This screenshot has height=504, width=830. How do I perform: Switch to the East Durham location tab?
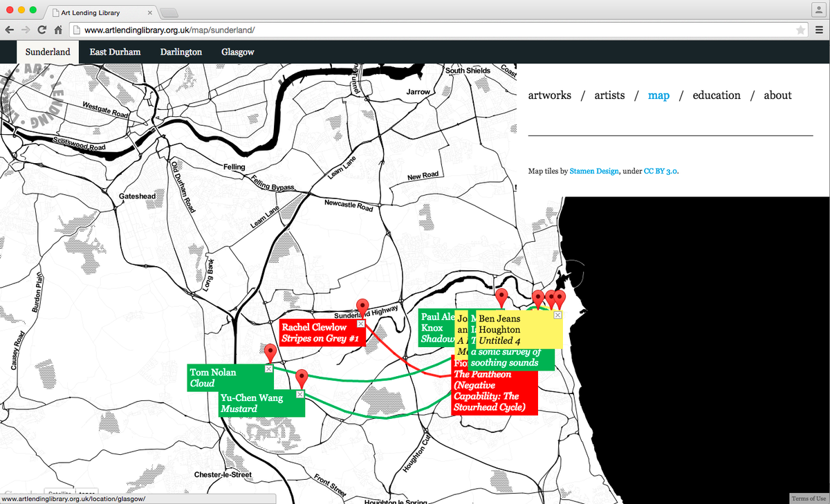pos(115,52)
